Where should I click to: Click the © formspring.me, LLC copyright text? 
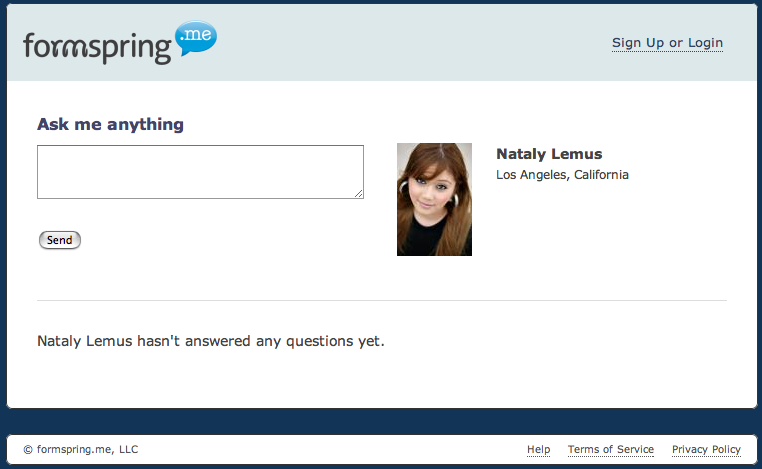point(80,450)
